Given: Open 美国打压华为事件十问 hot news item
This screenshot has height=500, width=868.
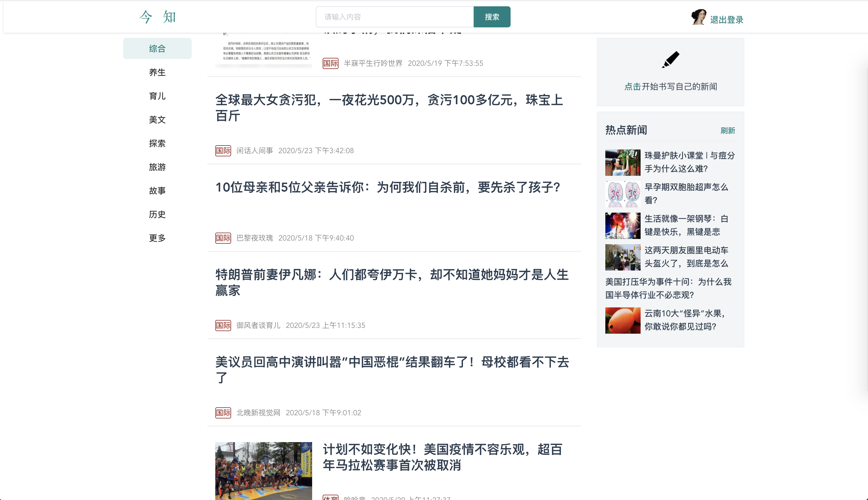Looking at the screenshot, I should tap(668, 288).
